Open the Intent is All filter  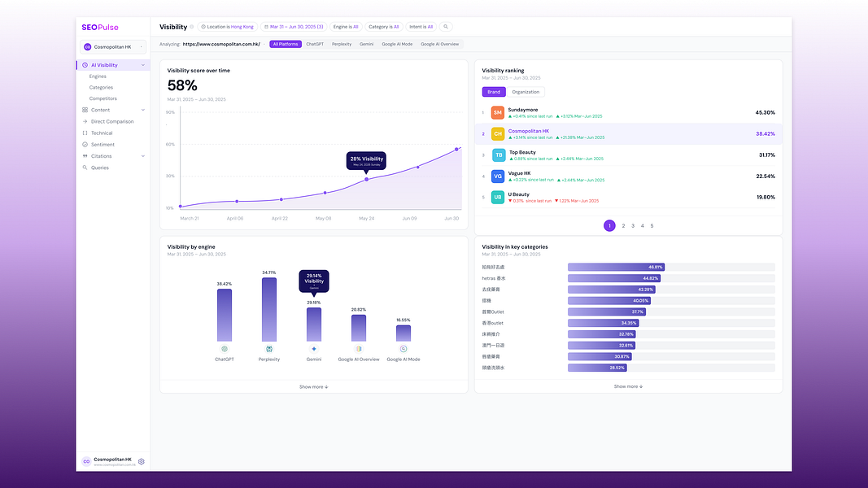(421, 27)
